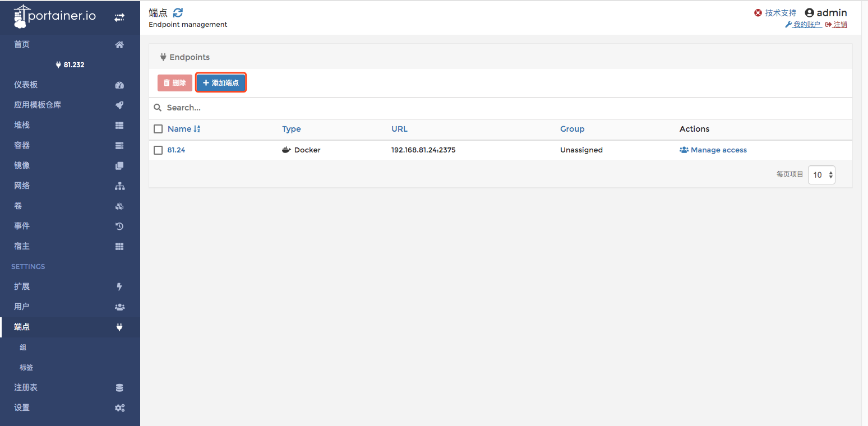
Task: Click the stacks list icon beside 堆栈
Action: pos(119,126)
